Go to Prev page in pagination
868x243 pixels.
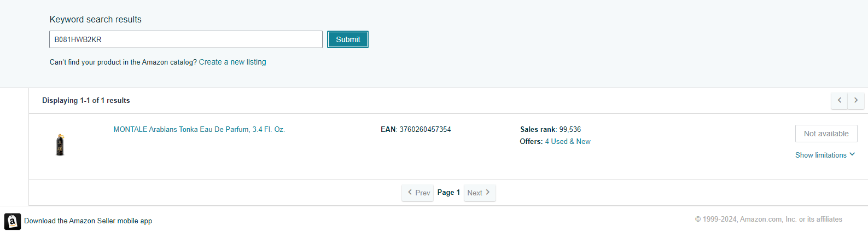(418, 193)
